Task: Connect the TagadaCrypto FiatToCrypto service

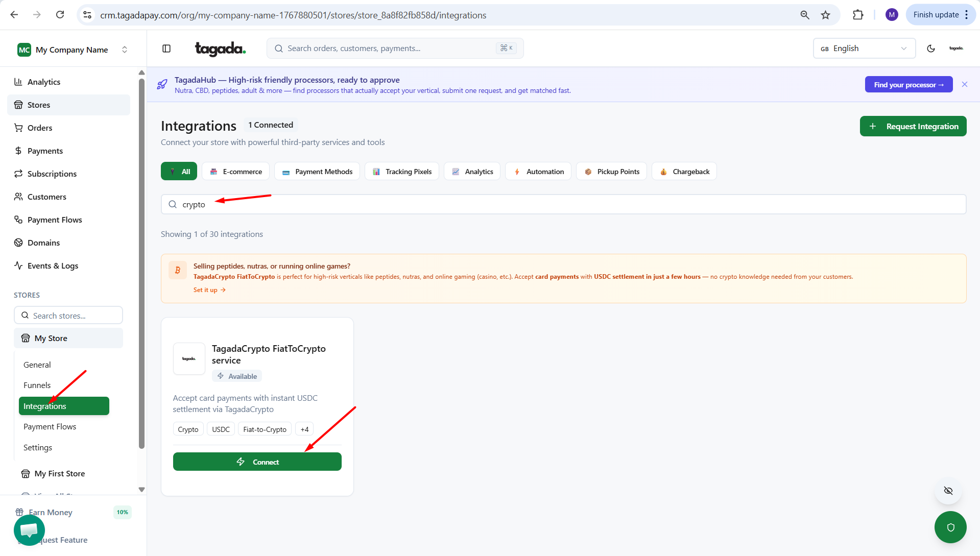Action: 257,462
